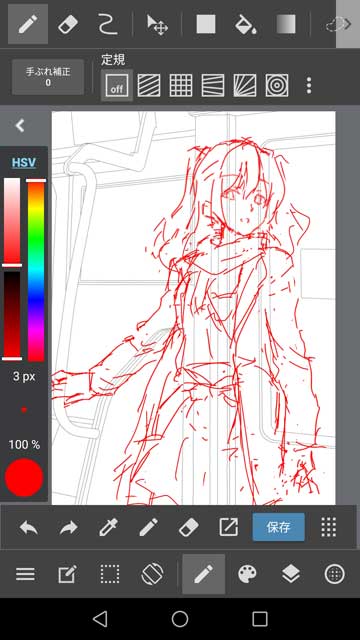Select the Eraser tool in top toolbar
This screenshot has height=640, width=360.
(x=68, y=24)
